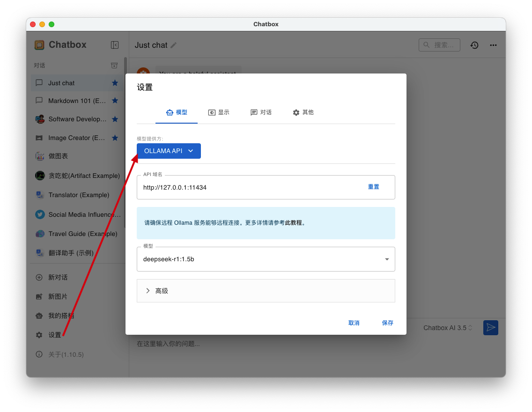Cancel settings with 取消 button

(354, 323)
